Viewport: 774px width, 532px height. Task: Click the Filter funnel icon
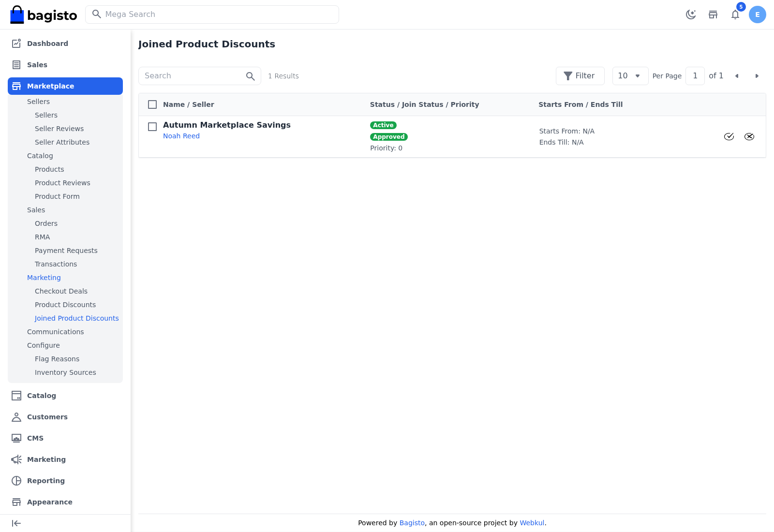click(568, 76)
